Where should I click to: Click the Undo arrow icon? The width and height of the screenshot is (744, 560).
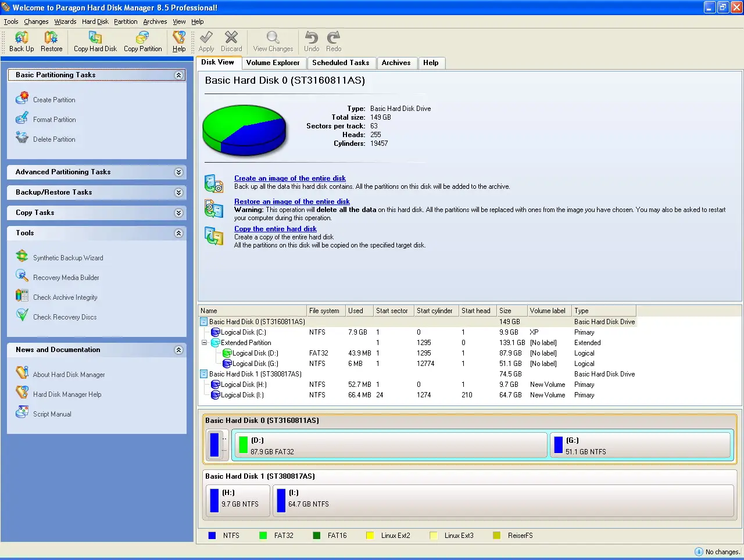(x=312, y=38)
